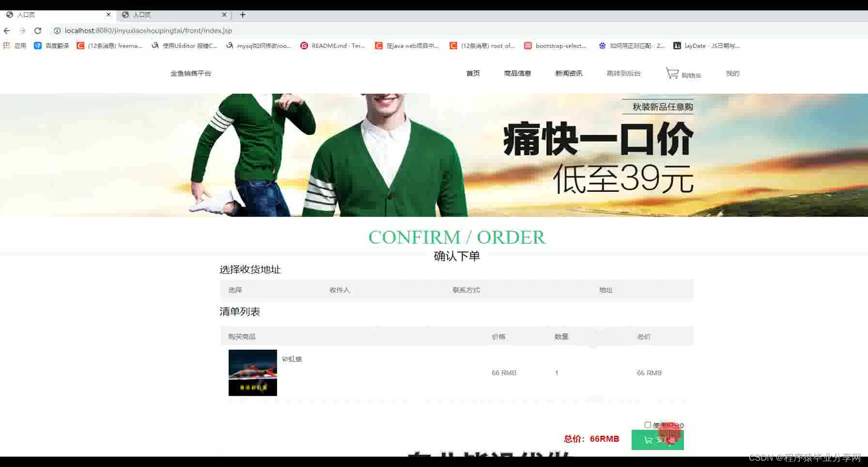Switch to the second 入口页 tab

174,15
